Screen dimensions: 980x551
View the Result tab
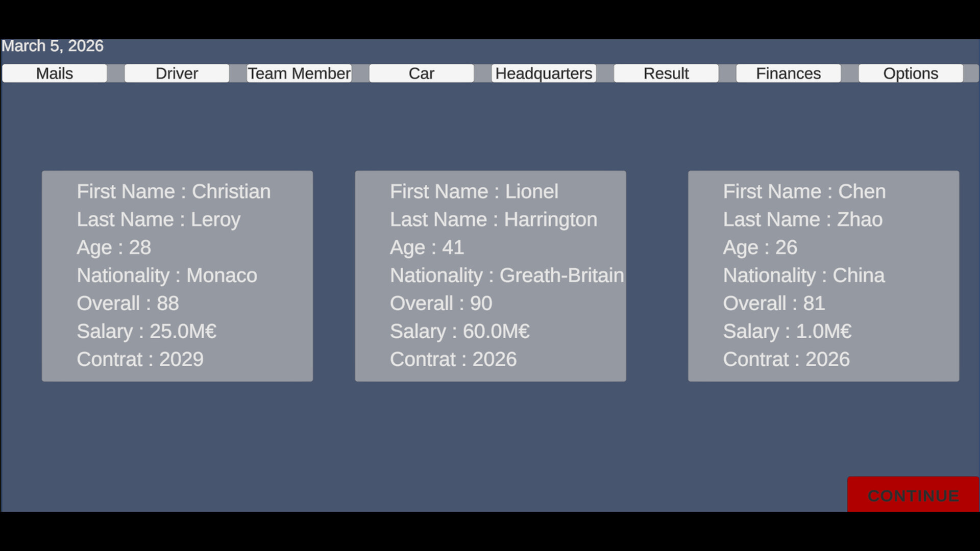click(x=666, y=73)
